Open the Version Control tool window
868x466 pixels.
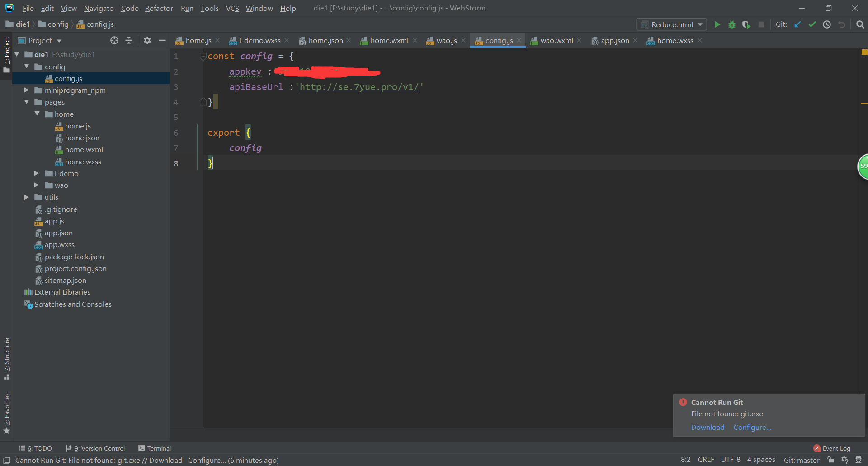(x=95, y=448)
